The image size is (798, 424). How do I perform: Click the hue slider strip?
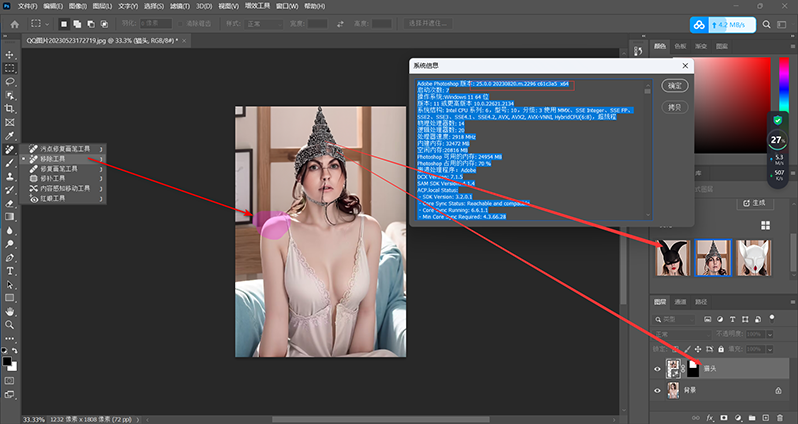(784, 84)
